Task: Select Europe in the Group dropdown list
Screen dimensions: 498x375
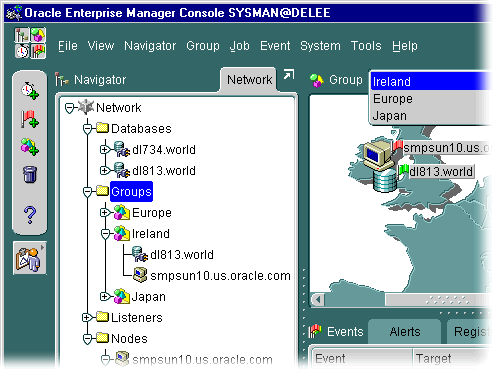Action: 430,99
